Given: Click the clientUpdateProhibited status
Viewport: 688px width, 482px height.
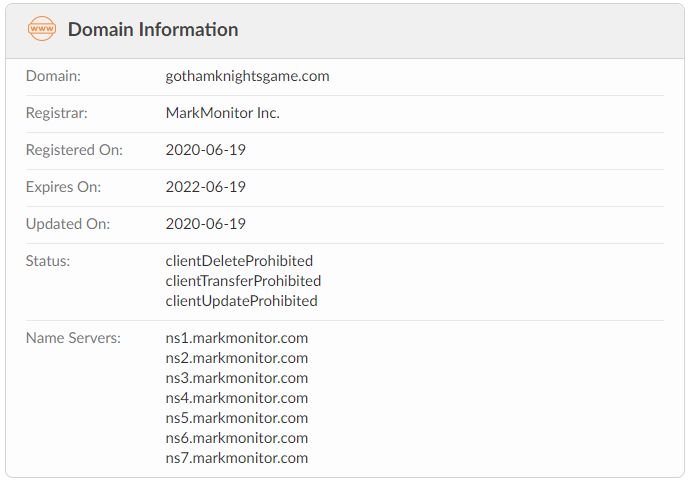Looking at the screenshot, I should [x=241, y=301].
